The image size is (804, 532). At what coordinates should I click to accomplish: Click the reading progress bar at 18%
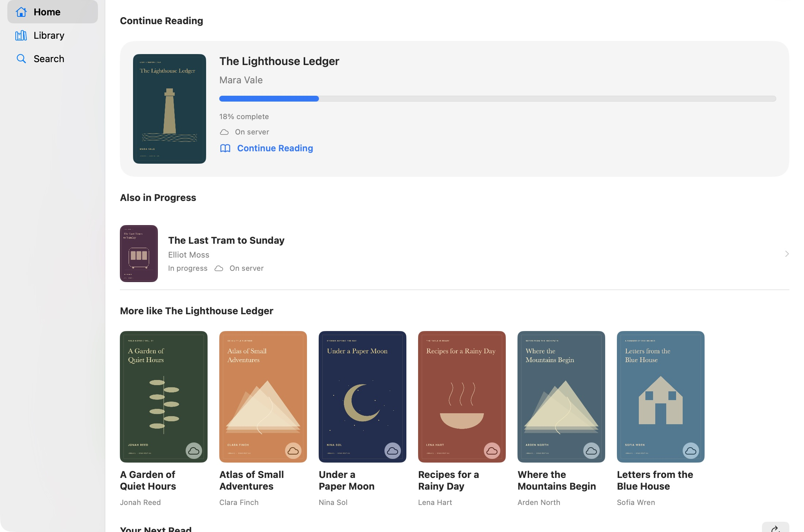[x=498, y=99]
